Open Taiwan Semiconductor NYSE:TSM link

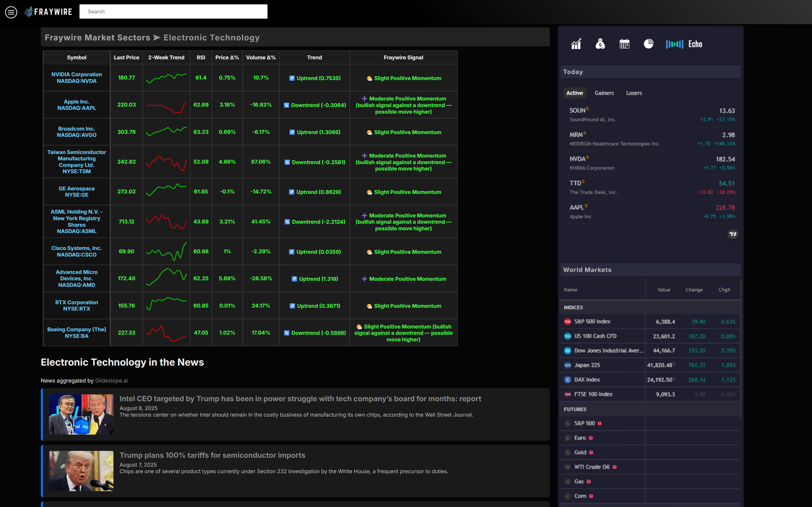pos(77,162)
